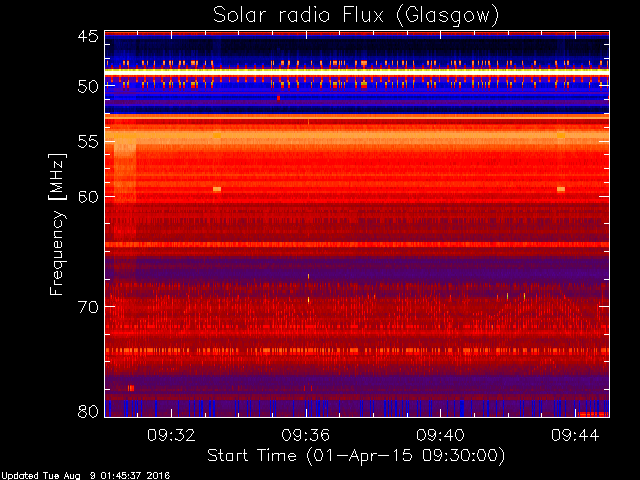Screen dimensions: 640x480
Task: Click the 09:36 time tick label
Action: coord(306,435)
